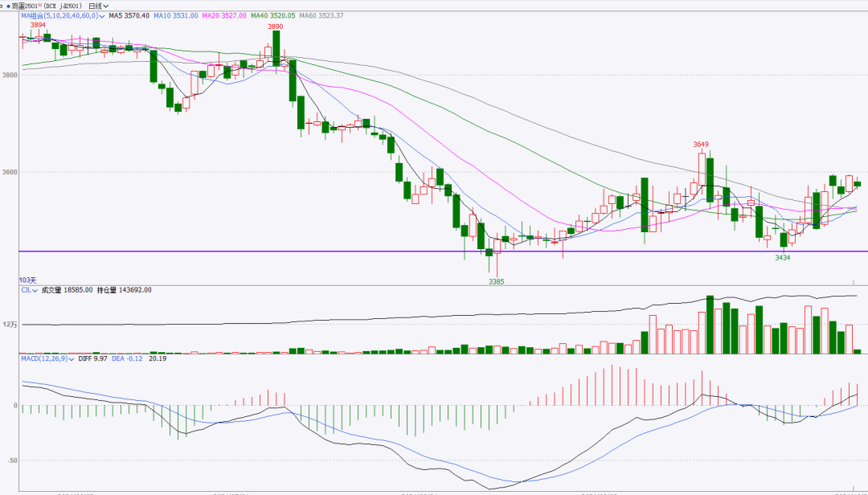Click the 103天 day-count label

(x=27, y=280)
